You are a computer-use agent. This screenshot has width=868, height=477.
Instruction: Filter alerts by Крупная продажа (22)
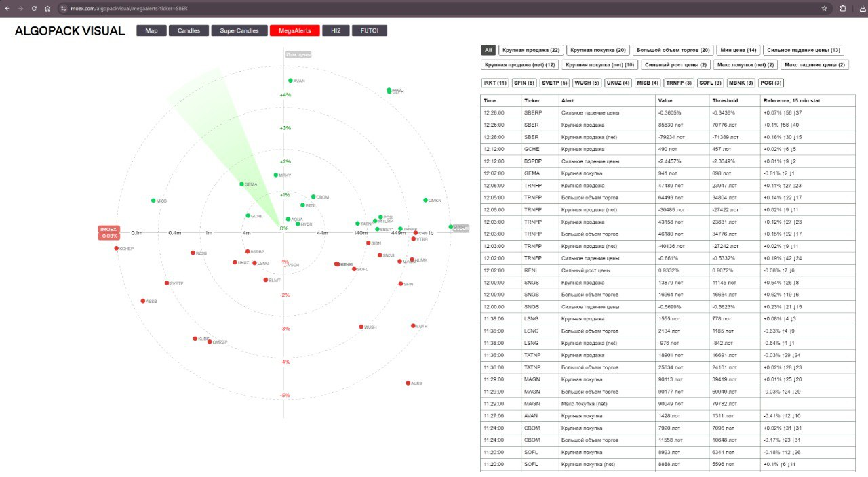pyautogui.click(x=530, y=50)
